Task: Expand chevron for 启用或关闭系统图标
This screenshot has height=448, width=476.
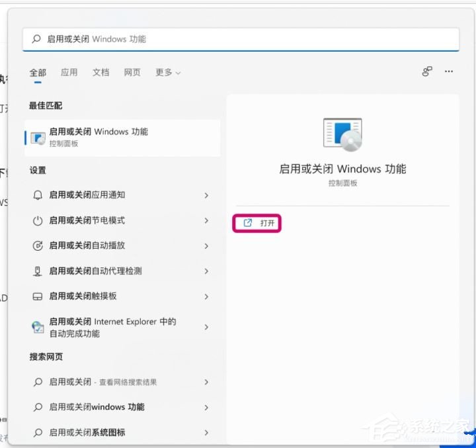Action: [x=206, y=433]
